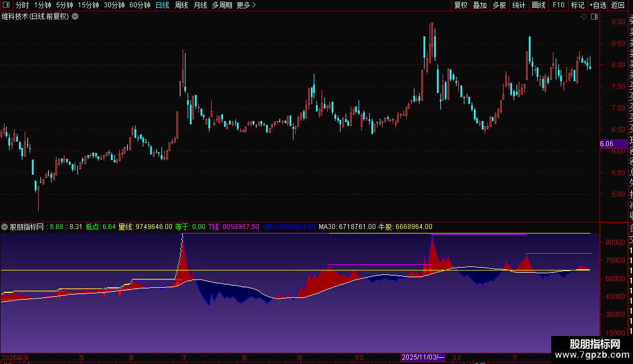The height and width of the screenshot is (364, 633).
Task: Select the 60分钟 period tab
Action: coord(140,5)
